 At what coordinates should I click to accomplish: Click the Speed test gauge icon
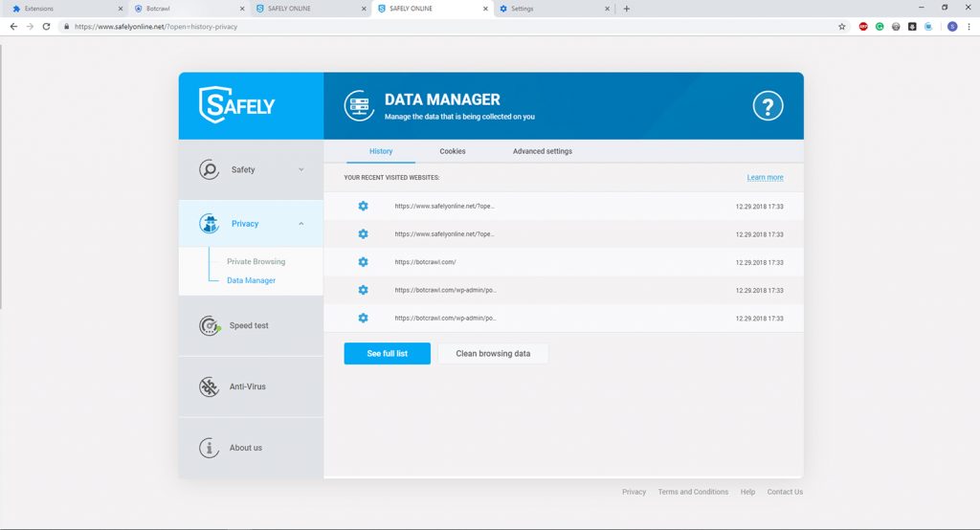(210, 325)
